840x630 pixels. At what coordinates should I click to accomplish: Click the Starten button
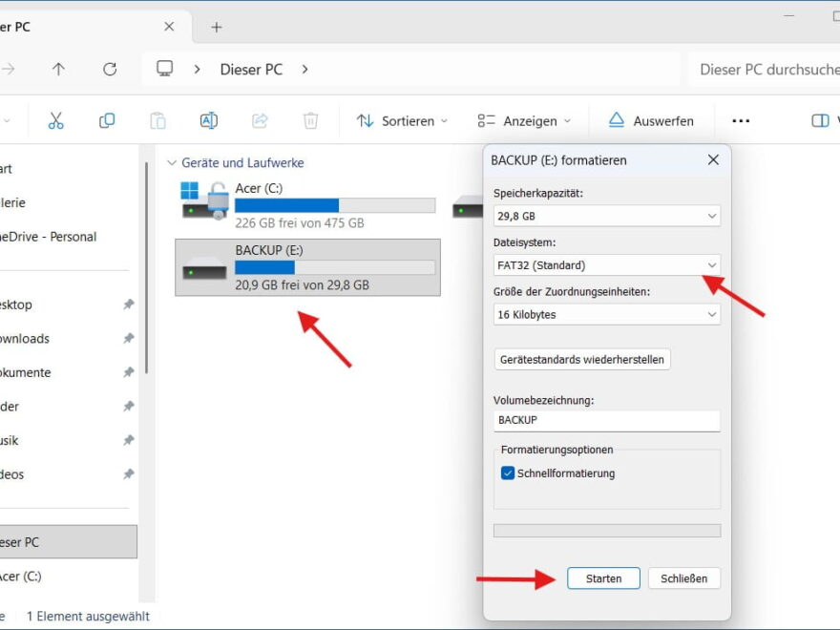[x=603, y=578]
